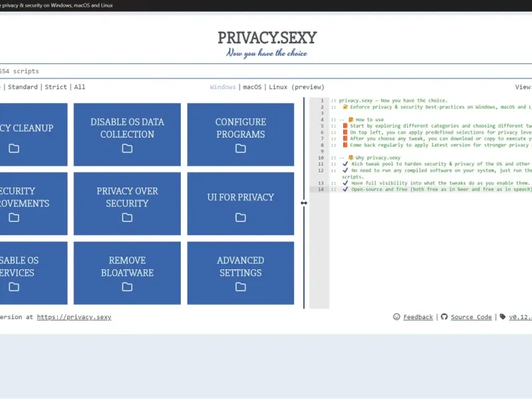Viewport: 532px width, 399px height.
Task: Open the Advanced Settings category card
Action: point(241,273)
